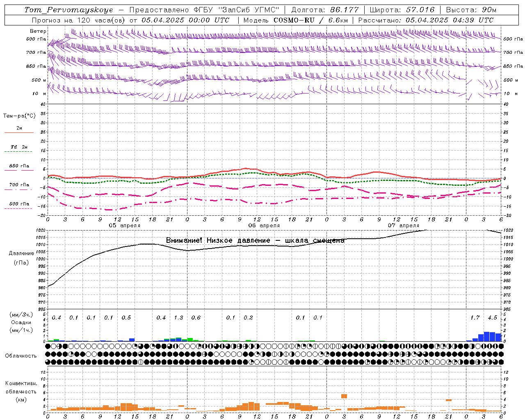Click the model name COSMO-RU / 6.6км
Screen dimensions: 525x420
point(311,20)
